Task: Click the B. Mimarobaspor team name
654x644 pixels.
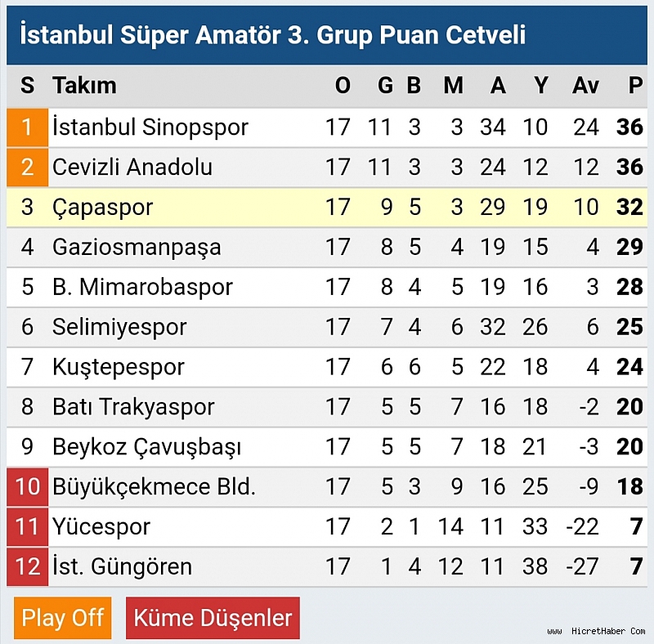Action: [x=142, y=287]
